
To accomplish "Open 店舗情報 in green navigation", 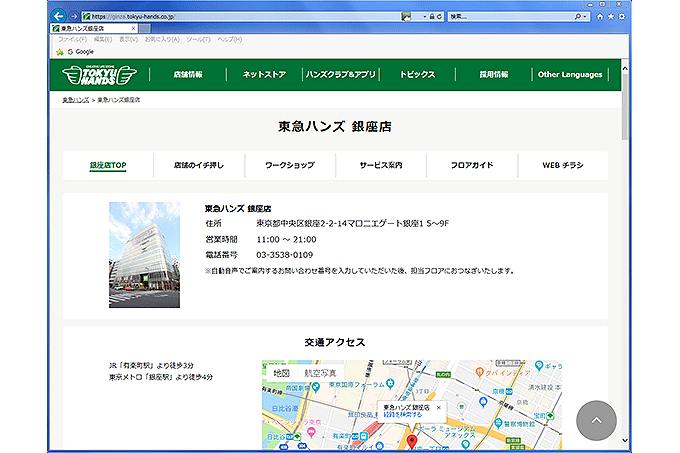I will pyautogui.click(x=188, y=75).
